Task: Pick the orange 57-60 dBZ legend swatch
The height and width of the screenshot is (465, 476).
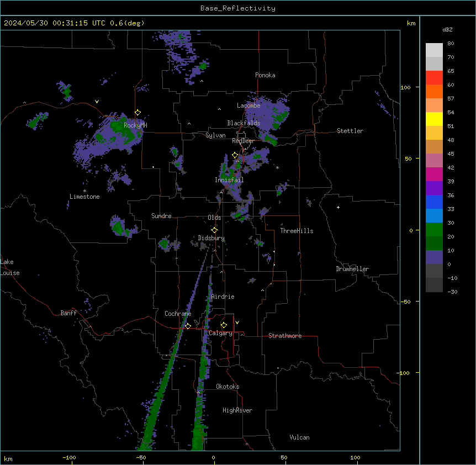Action: [434, 91]
